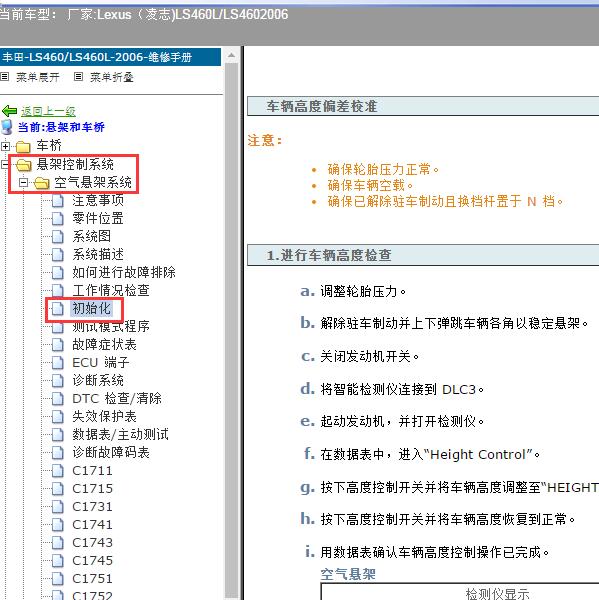Open the 工作情况检查 page

coord(111,290)
